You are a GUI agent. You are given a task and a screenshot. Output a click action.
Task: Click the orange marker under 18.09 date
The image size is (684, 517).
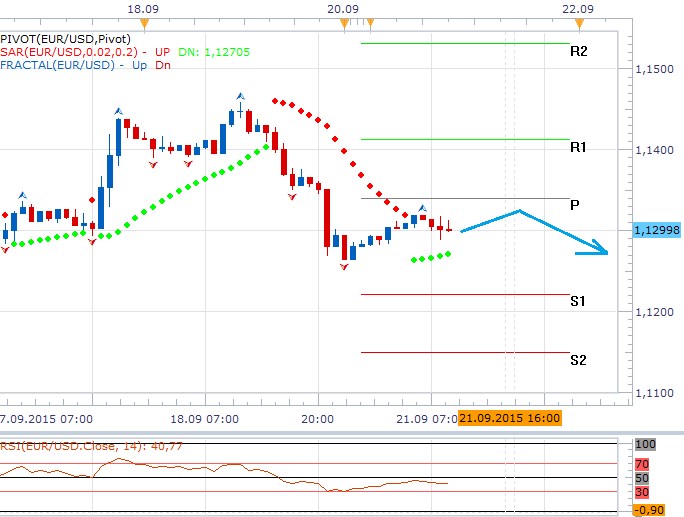144,22
